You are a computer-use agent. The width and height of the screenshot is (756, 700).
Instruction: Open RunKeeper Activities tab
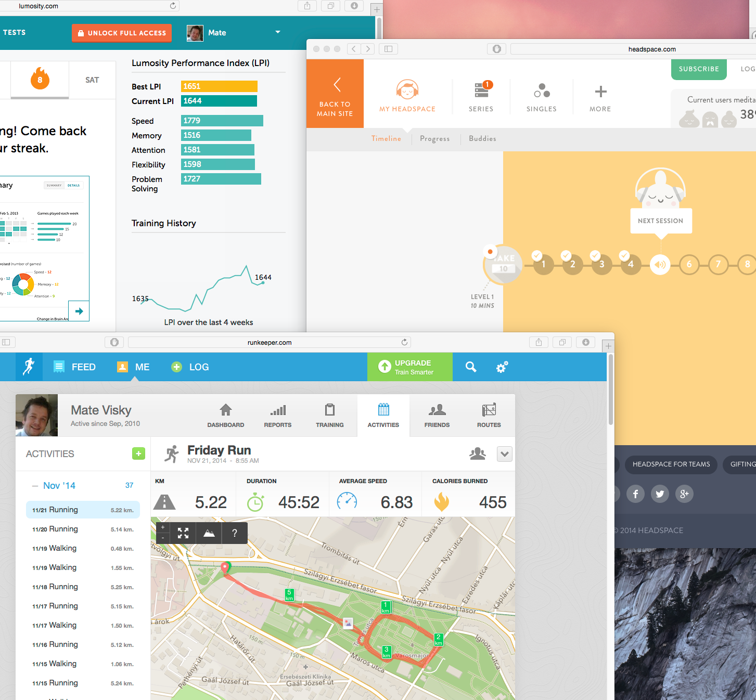point(383,416)
